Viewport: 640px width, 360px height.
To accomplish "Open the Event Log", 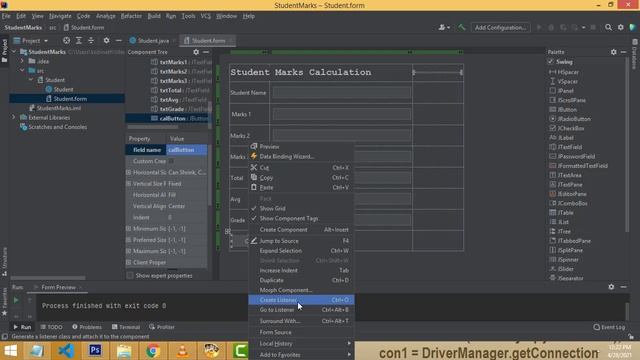I will click(609, 327).
